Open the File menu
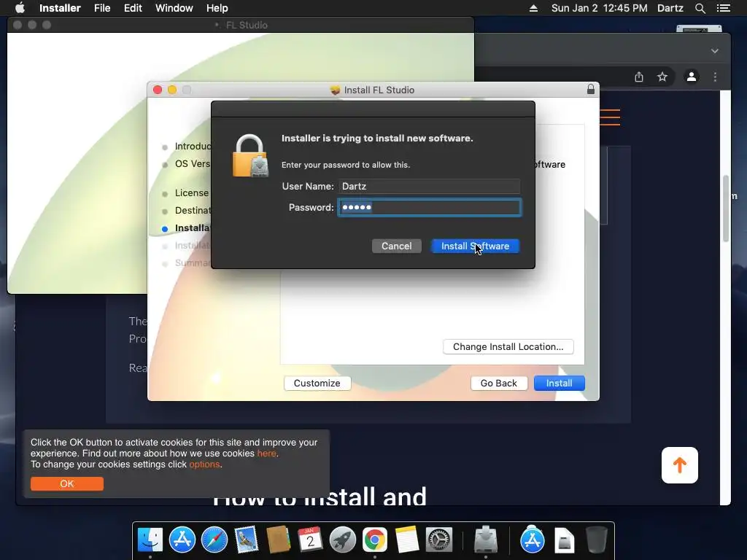Viewport: 747px width, 560px height. (102, 8)
